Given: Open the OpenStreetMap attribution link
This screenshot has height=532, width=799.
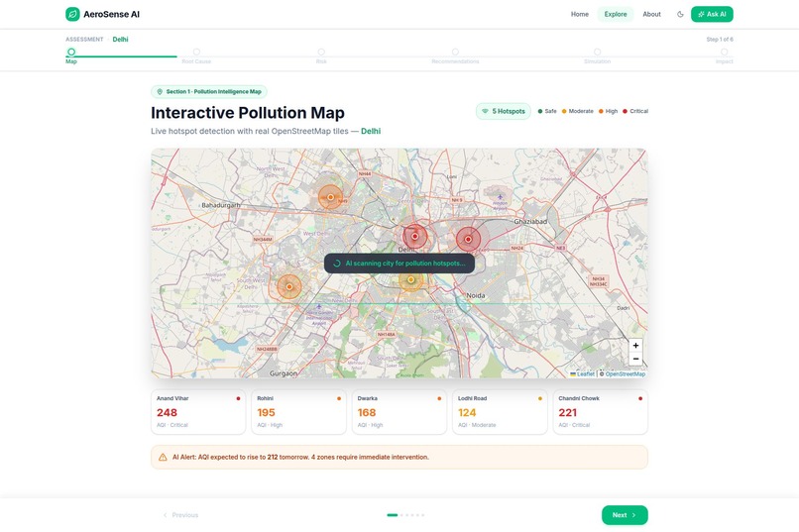Looking at the screenshot, I should (626, 373).
